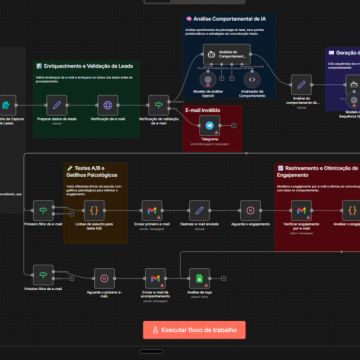Select Rastreamento e Otimização de Engajamento title
Screen dimensions: 360x360
pyautogui.click(x=318, y=172)
